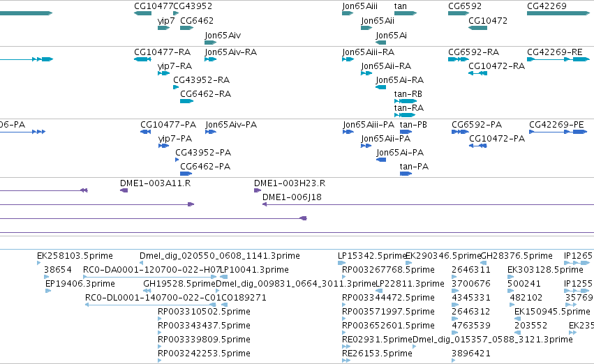Select protein yip7-PA
Viewport: 594px width, 364px height.
(x=163, y=146)
